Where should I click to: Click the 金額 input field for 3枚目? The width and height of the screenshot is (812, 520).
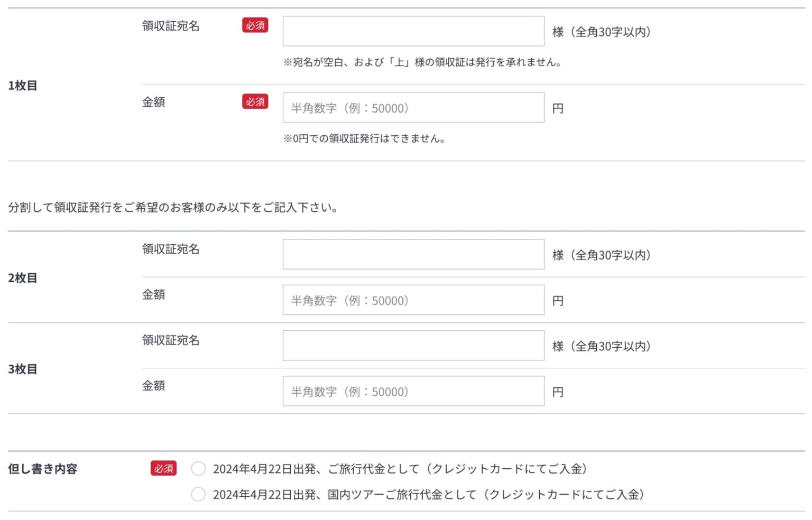coord(413,391)
